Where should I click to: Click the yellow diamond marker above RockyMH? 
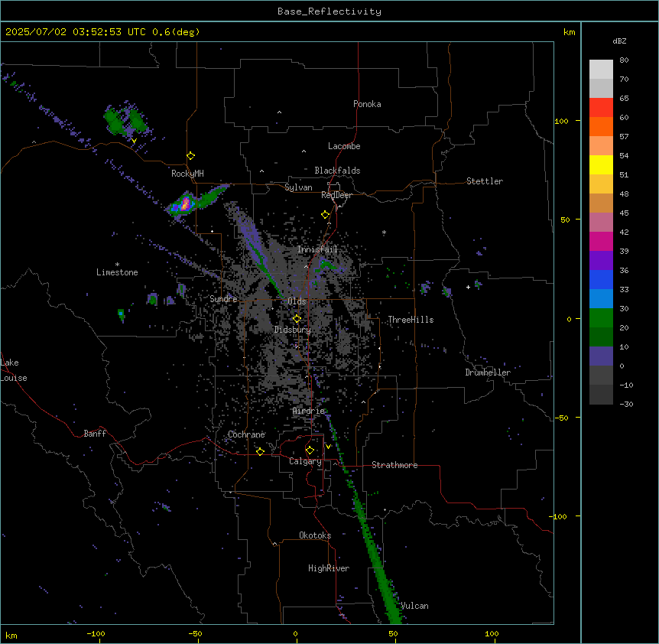pyautogui.click(x=190, y=156)
